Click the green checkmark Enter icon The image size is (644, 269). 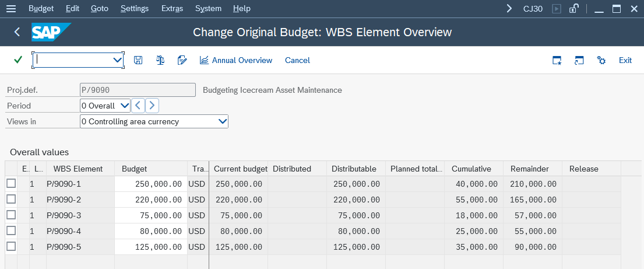(18, 60)
